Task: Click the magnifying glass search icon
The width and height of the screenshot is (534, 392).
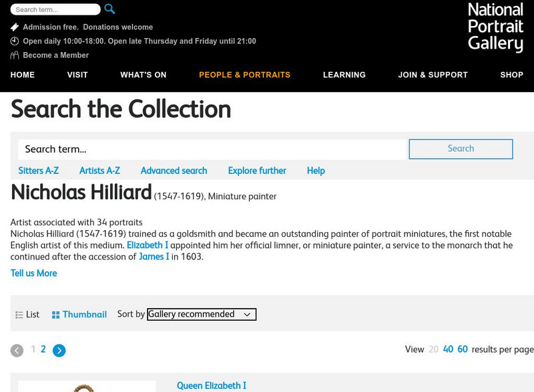Action: [x=109, y=9]
